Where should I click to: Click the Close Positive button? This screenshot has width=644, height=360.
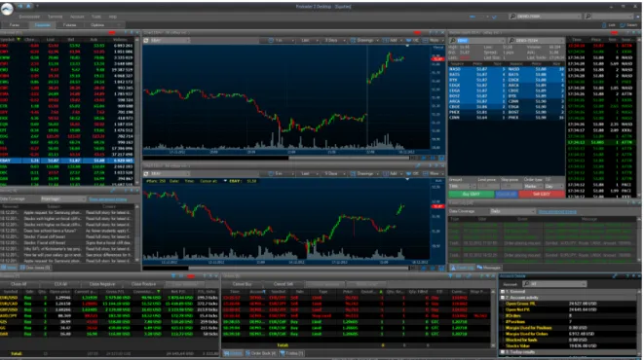click(143, 284)
